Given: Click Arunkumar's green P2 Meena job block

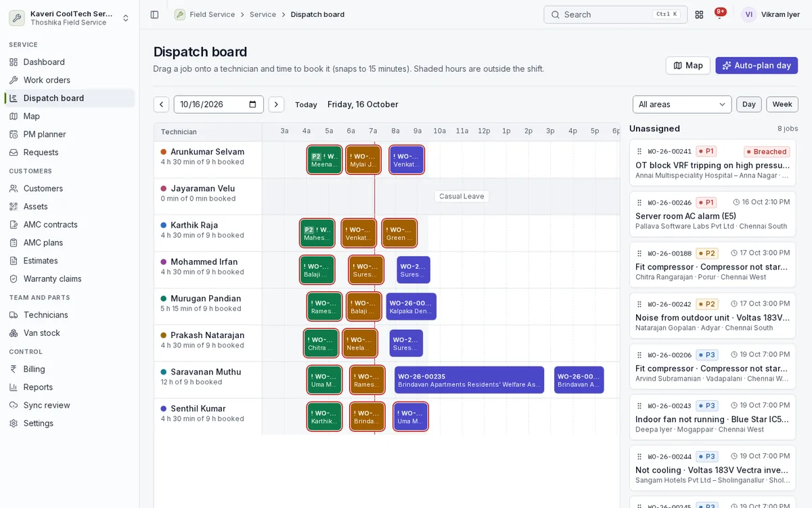Looking at the screenshot, I should pos(324,160).
